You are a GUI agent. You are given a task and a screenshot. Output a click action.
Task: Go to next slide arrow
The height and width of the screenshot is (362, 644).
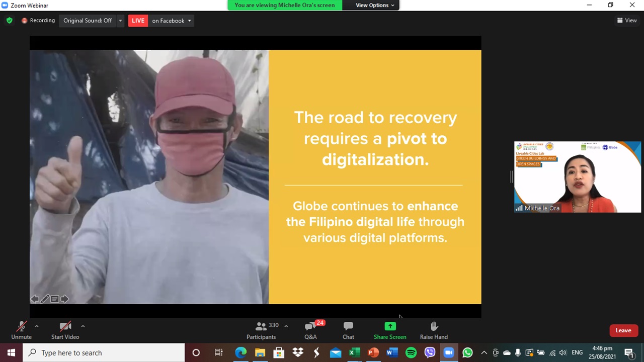pos(64,299)
